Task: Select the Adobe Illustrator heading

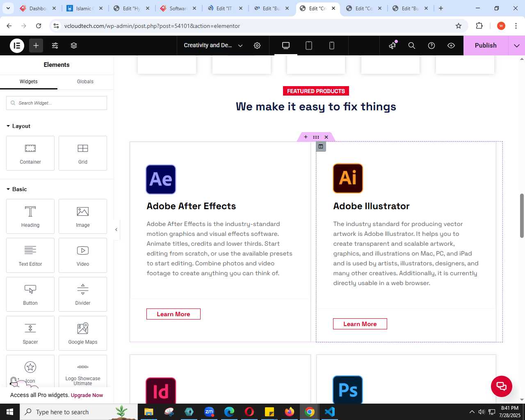Action: (x=372, y=206)
